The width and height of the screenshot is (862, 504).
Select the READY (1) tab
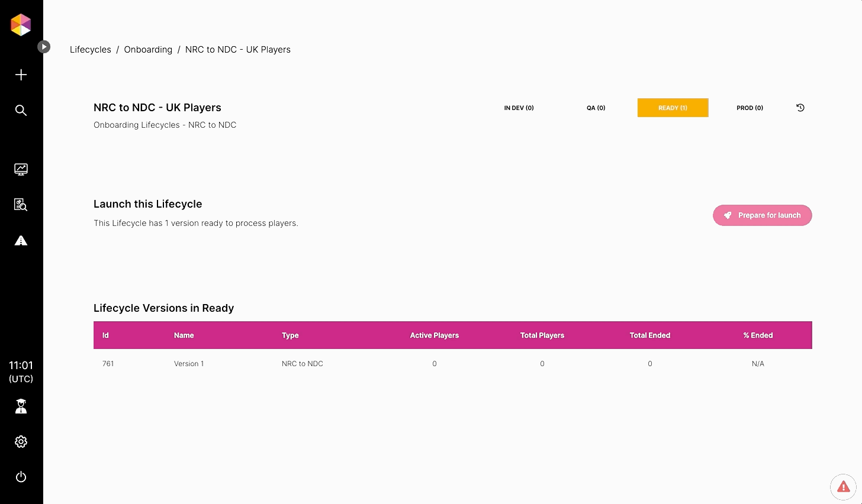pyautogui.click(x=673, y=108)
